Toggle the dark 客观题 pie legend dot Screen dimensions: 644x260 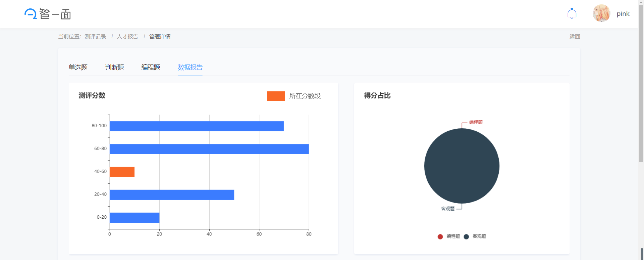[x=466, y=237]
